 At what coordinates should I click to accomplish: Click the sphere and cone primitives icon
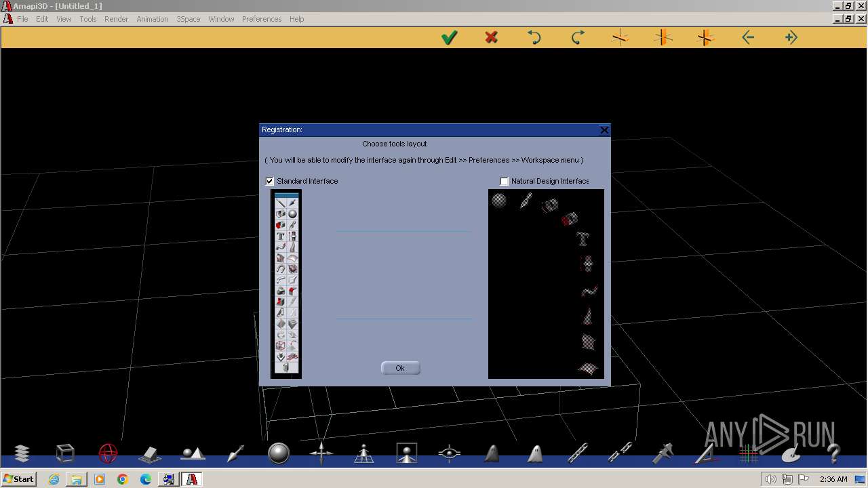tap(193, 453)
